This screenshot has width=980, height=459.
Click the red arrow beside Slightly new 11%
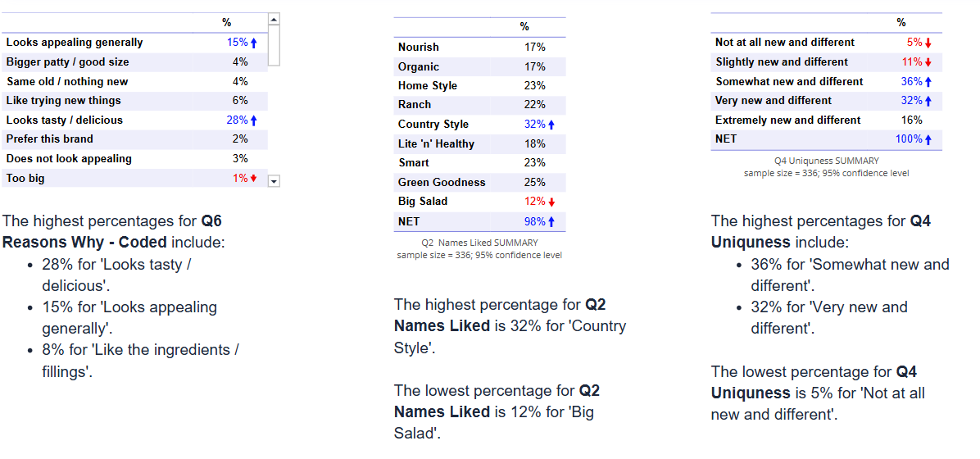point(928,62)
